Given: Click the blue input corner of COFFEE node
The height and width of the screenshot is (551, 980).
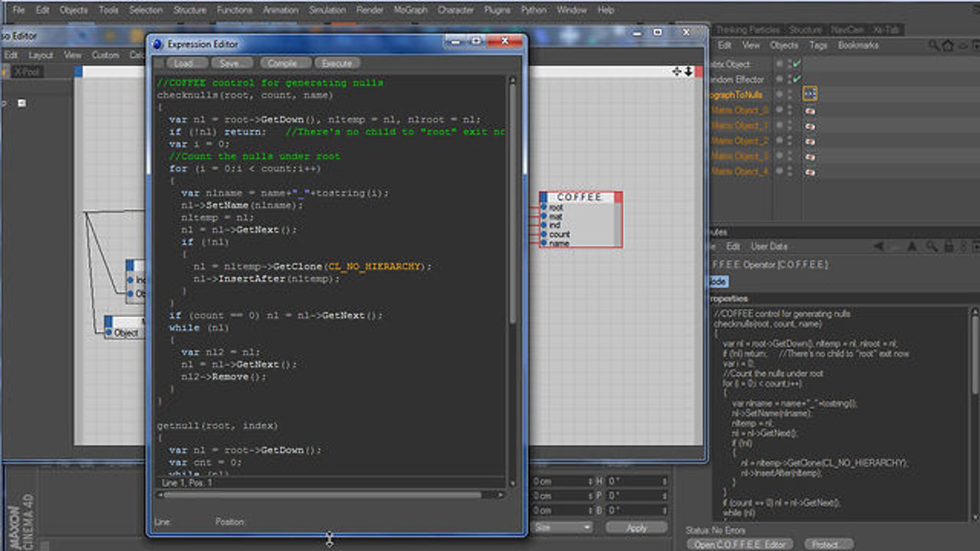Looking at the screenshot, I should tap(543, 197).
